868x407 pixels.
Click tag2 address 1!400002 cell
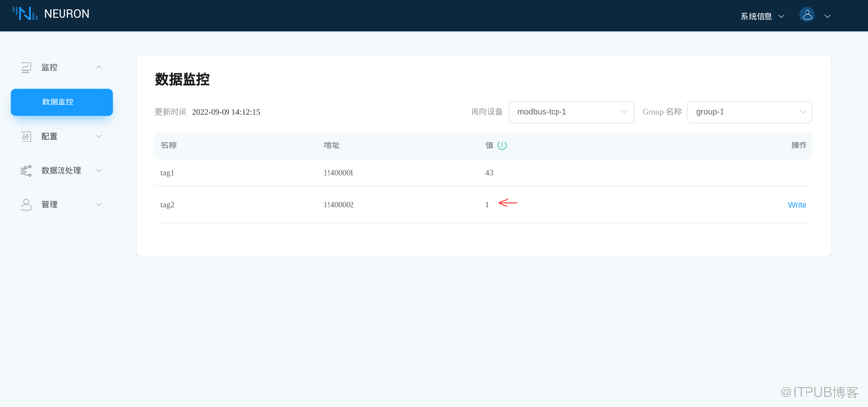pos(339,205)
